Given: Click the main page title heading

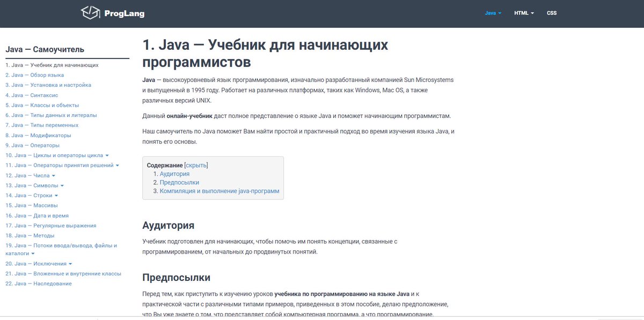Looking at the screenshot, I should (x=265, y=53).
